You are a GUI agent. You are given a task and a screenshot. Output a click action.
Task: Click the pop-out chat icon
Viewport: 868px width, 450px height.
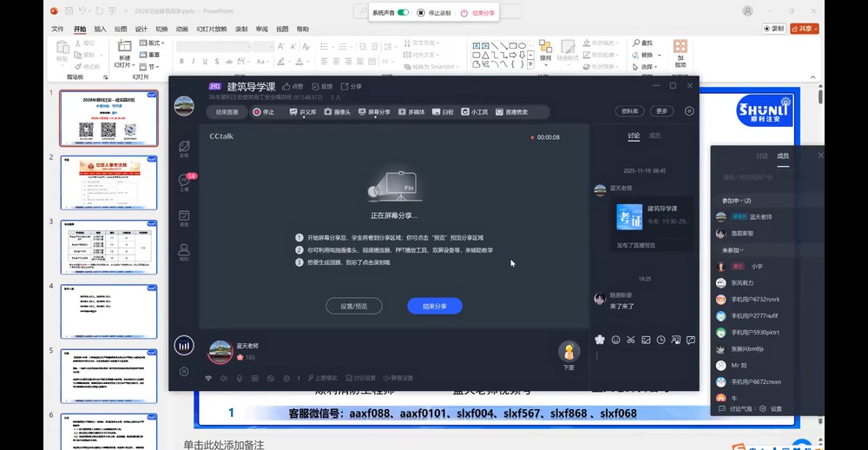(x=691, y=340)
